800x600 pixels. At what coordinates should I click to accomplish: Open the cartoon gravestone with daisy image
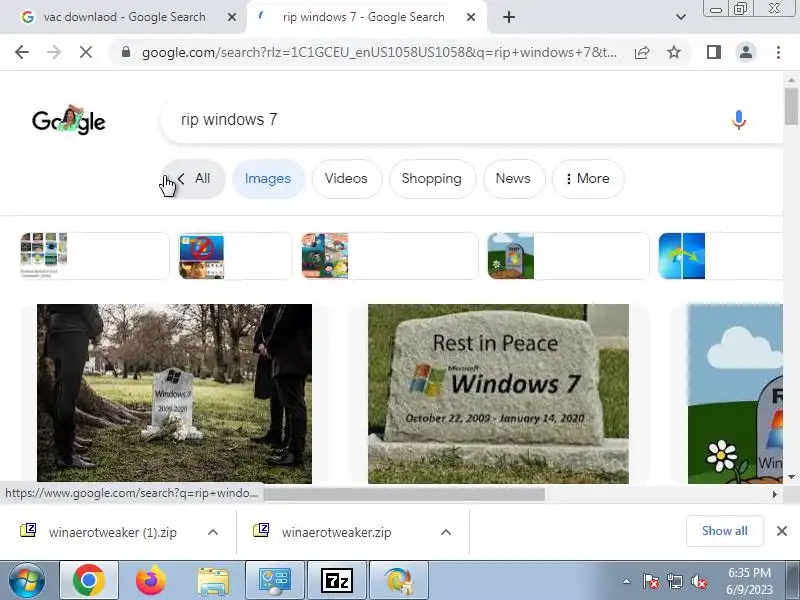(735, 393)
